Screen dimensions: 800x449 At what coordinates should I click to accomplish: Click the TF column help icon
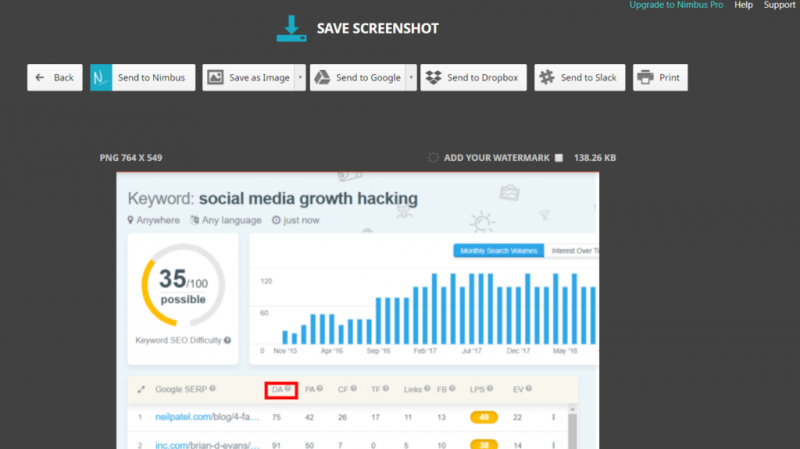click(x=386, y=389)
